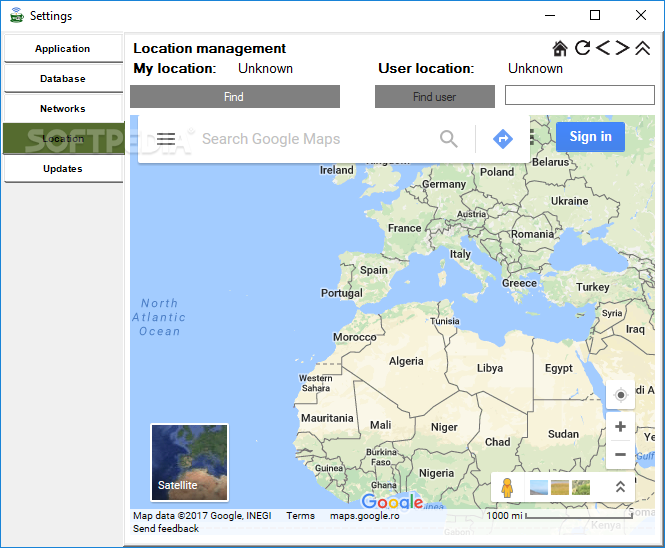
Task: Open the maps.google.ro link
Action: [365, 516]
